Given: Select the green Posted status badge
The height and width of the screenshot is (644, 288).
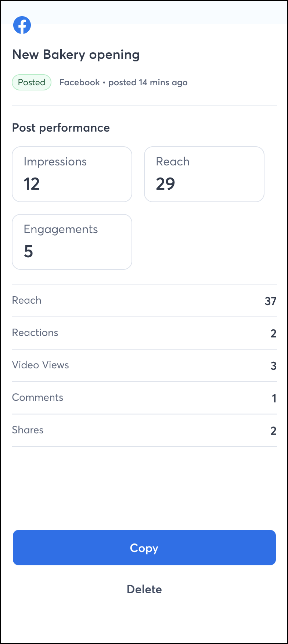Looking at the screenshot, I should pyautogui.click(x=32, y=82).
